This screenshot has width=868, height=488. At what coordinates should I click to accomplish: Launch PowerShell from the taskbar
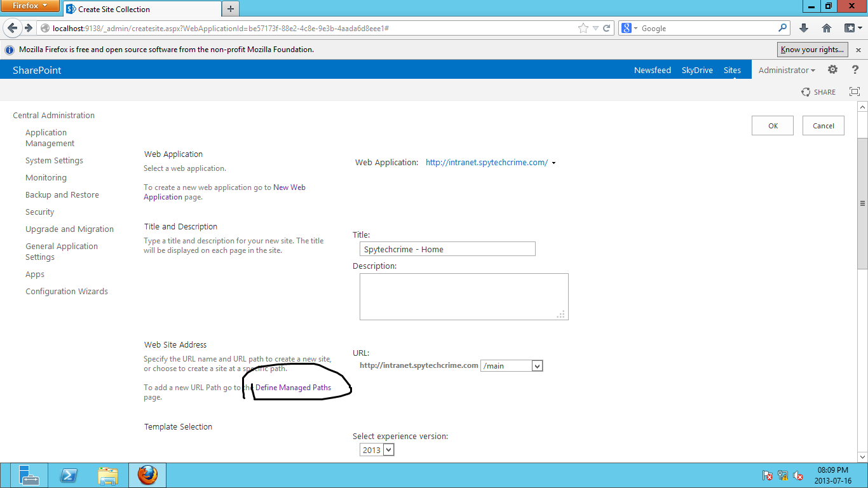tap(69, 475)
